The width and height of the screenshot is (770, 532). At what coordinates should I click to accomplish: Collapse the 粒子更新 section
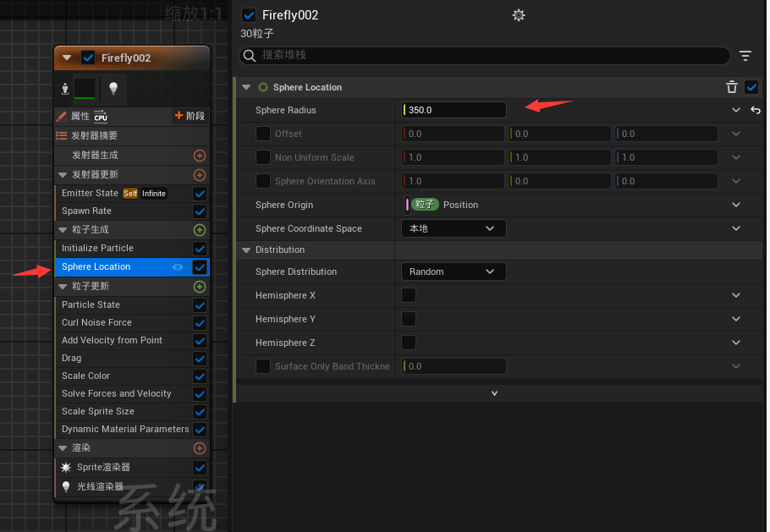(x=63, y=286)
